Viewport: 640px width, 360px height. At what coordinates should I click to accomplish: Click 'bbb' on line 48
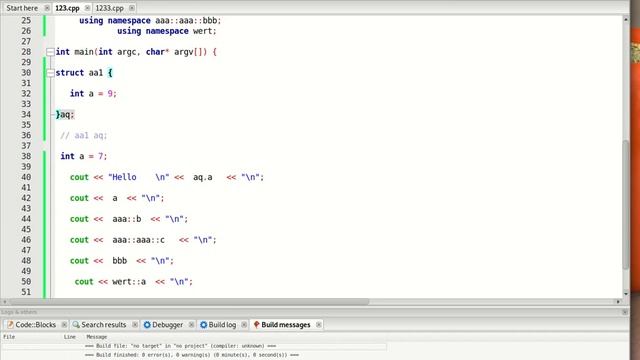(x=120, y=260)
